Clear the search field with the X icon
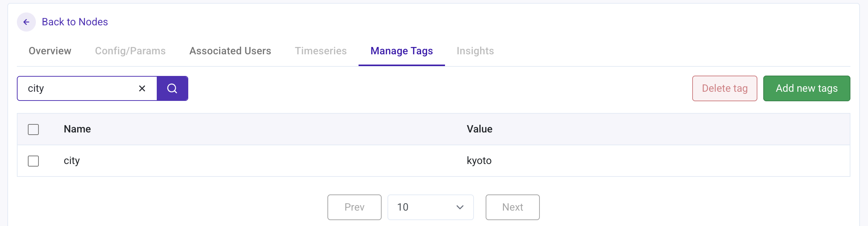868x226 pixels. coord(142,88)
